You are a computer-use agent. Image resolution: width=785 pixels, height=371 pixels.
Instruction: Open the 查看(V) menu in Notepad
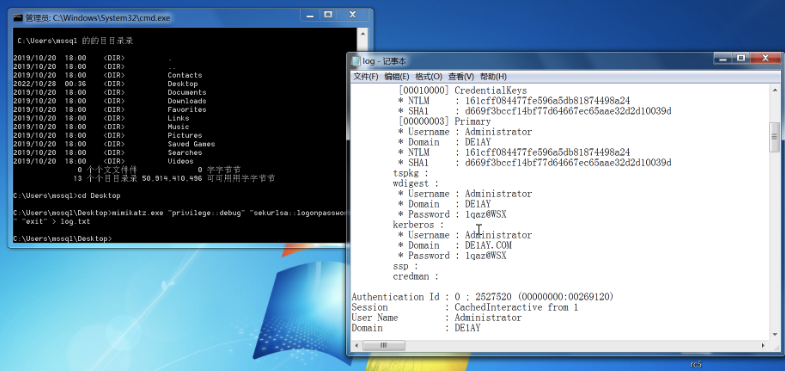tap(461, 77)
